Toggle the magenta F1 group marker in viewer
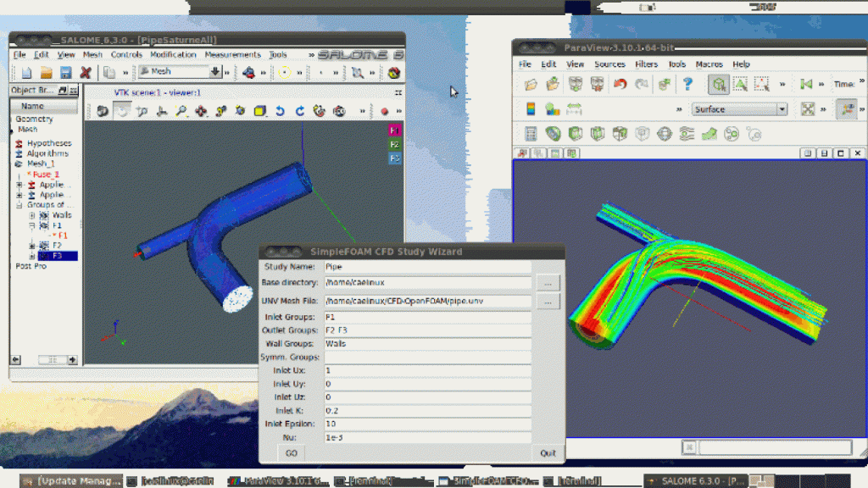The height and width of the screenshot is (488, 868). click(394, 130)
